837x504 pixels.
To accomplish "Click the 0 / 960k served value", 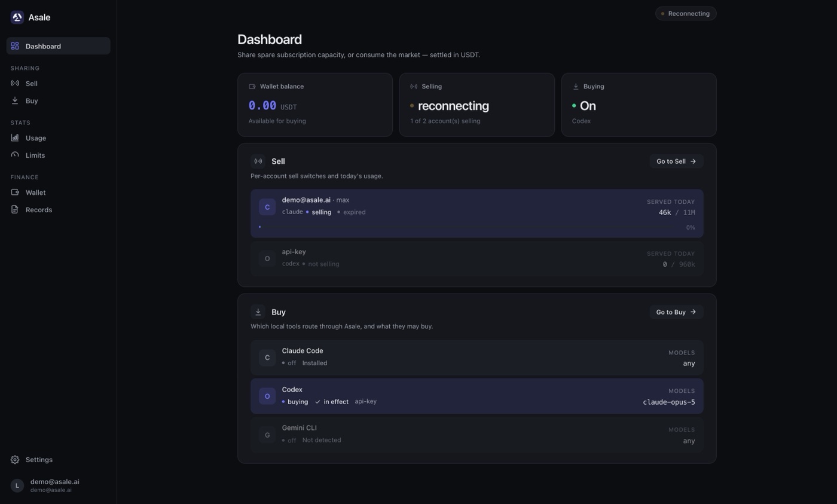I will click(679, 264).
